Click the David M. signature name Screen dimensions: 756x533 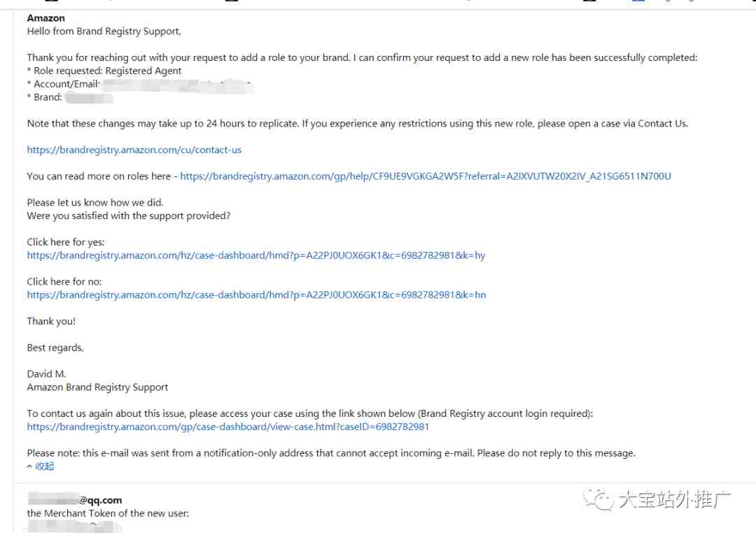(x=46, y=374)
